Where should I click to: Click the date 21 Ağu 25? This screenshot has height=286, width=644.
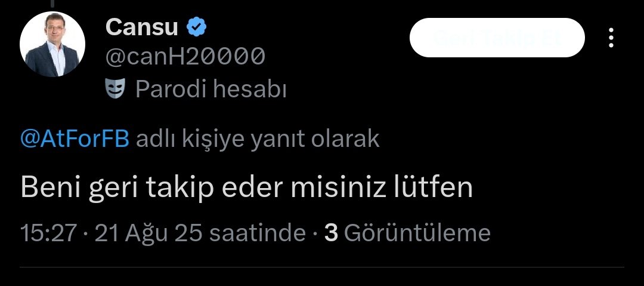(148, 233)
